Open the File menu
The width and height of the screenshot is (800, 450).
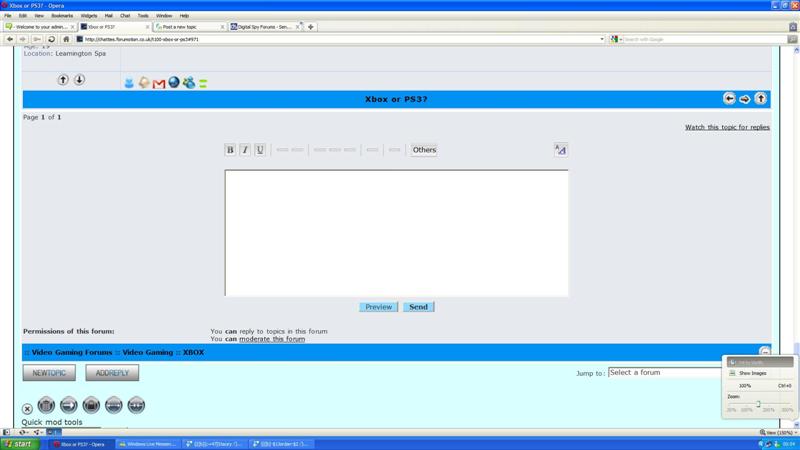8,16
